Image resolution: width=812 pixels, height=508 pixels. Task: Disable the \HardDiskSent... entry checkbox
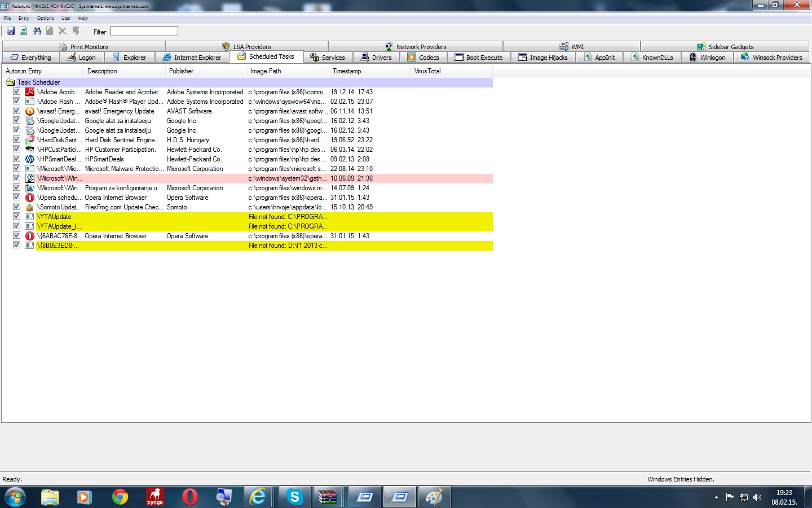tap(16, 139)
